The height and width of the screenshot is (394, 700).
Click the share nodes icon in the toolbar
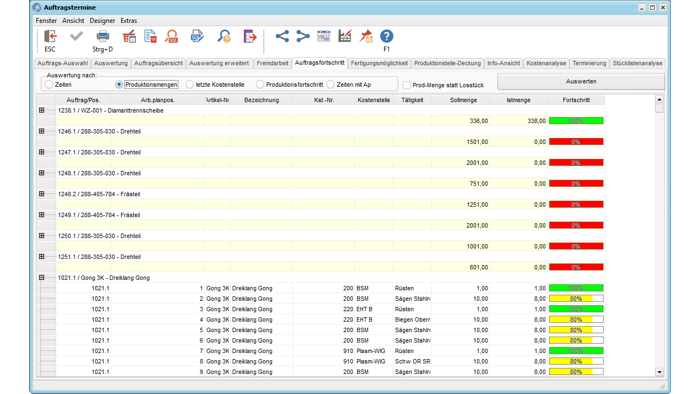pyautogui.click(x=282, y=36)
